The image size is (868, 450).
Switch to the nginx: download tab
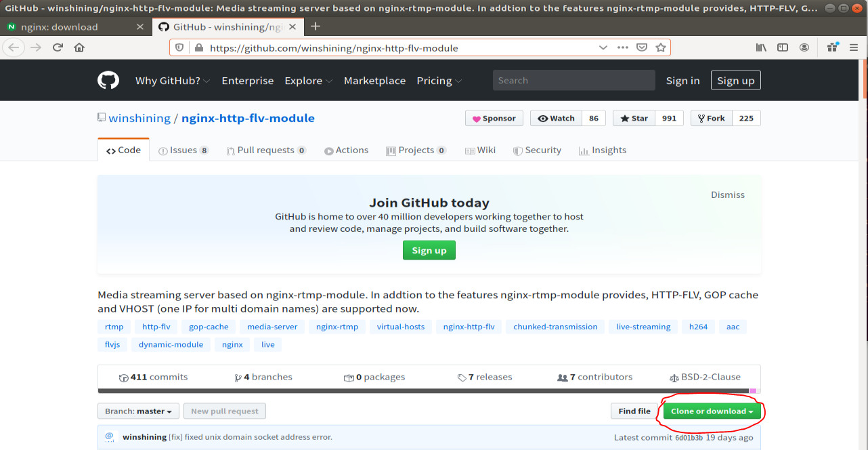(x=76, y=27)
